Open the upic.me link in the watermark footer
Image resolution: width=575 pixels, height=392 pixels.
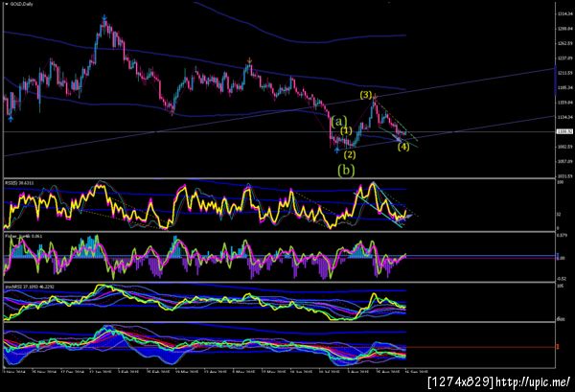533,382
